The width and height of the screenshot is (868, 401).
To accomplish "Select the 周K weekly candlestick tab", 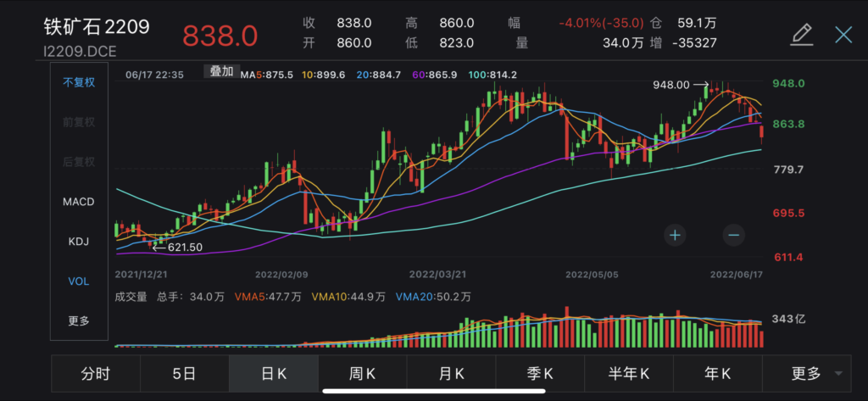I will 362,374.
